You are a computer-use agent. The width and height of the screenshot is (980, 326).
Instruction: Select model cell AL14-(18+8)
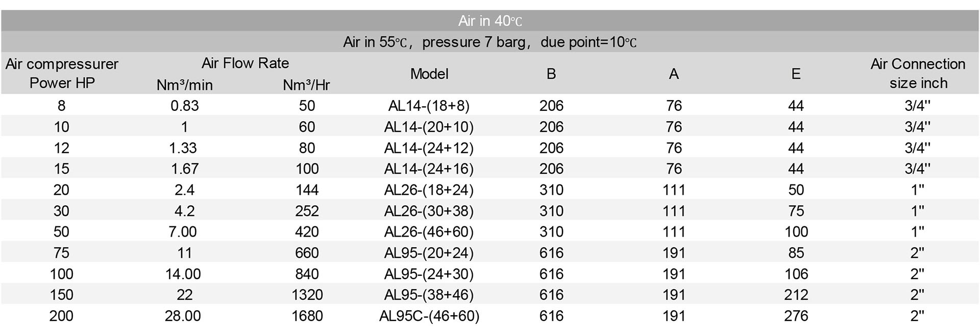(x=429, y=106)
